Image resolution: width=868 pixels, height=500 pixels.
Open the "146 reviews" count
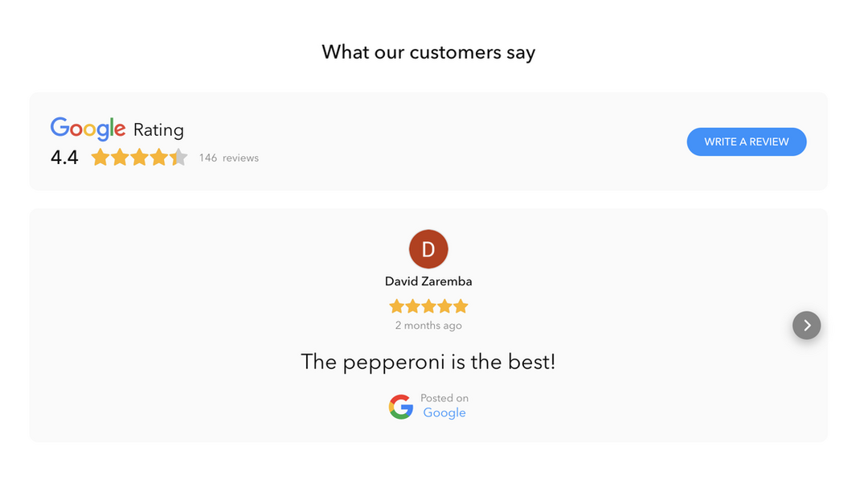tap(229, 158)
